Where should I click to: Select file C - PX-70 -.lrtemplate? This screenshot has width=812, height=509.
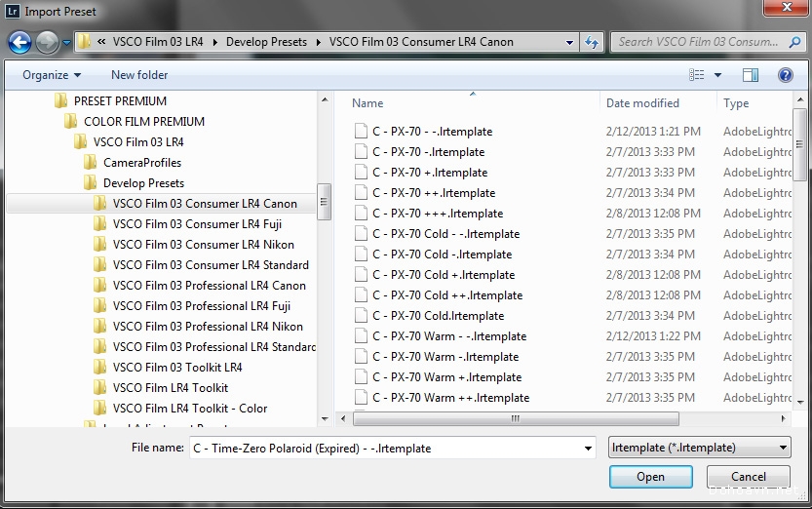(x=428, y=152)
